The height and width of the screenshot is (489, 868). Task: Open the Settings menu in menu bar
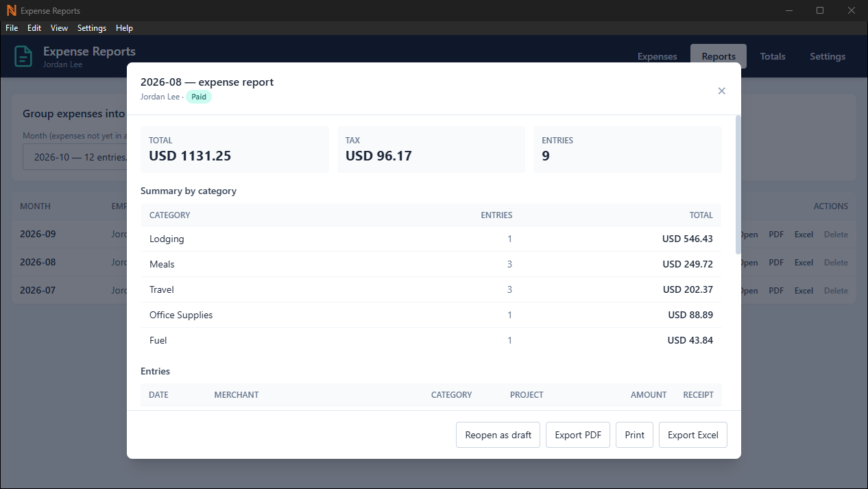92,28
